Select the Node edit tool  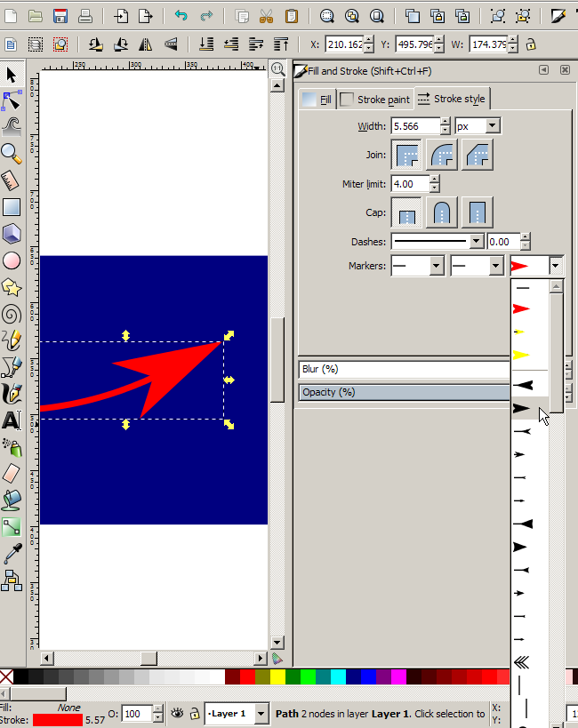[12, 100]
